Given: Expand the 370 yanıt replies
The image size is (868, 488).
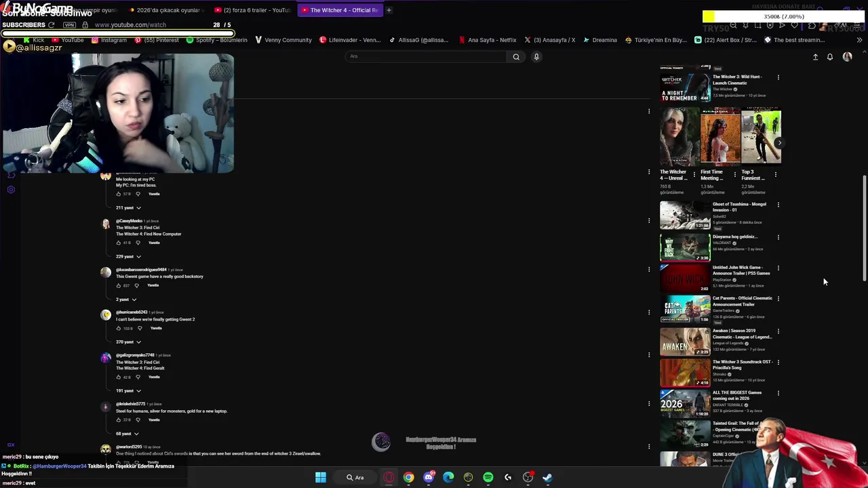Looking at the screenshot, I should (128, 342).
